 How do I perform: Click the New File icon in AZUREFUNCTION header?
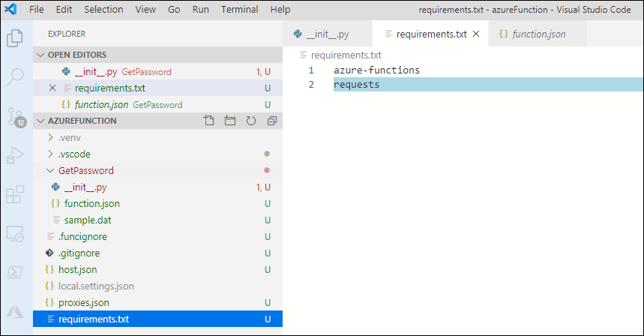(x=208, y=120)
